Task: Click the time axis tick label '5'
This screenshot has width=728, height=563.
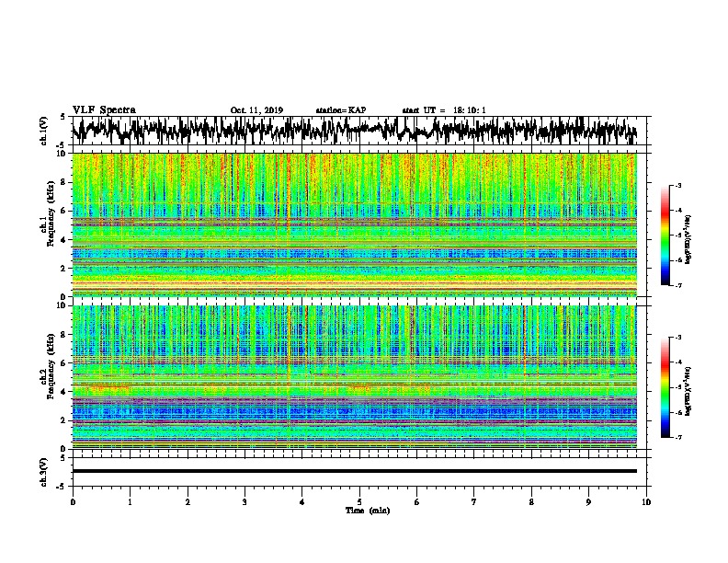Action: coord(359,502)
